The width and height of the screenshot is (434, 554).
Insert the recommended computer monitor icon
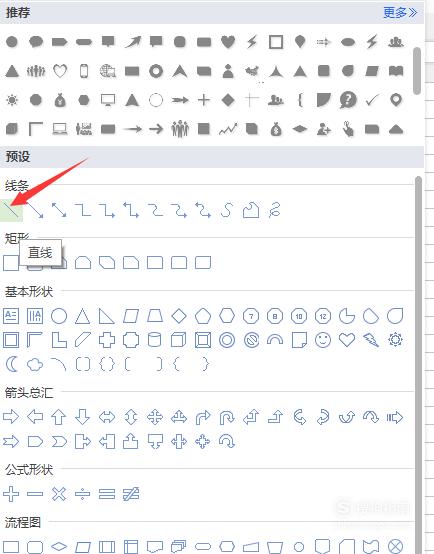[107, 100]
